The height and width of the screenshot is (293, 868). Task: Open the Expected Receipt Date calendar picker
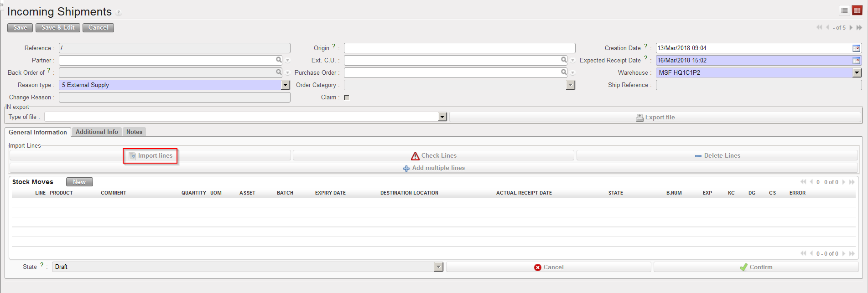(856, 61)
